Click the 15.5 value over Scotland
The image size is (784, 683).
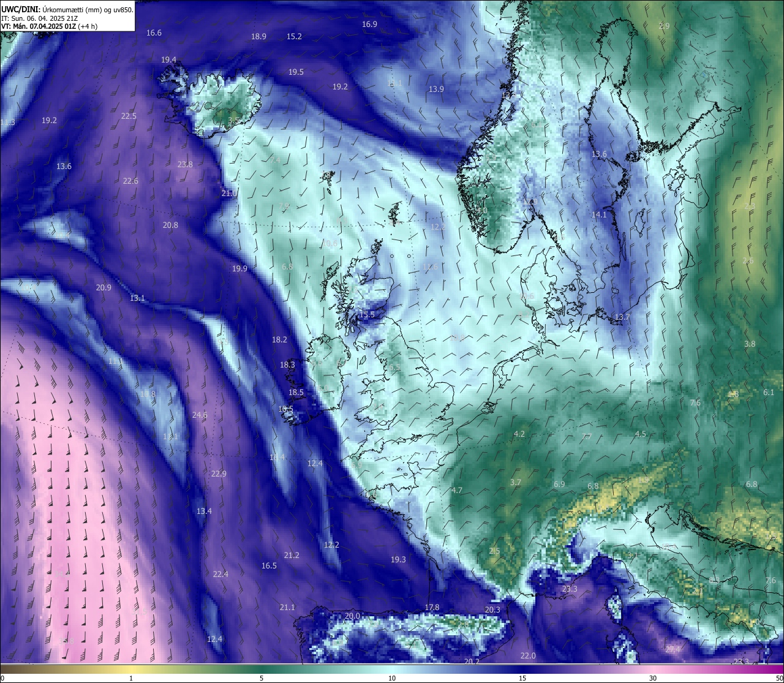pos(367,315)
